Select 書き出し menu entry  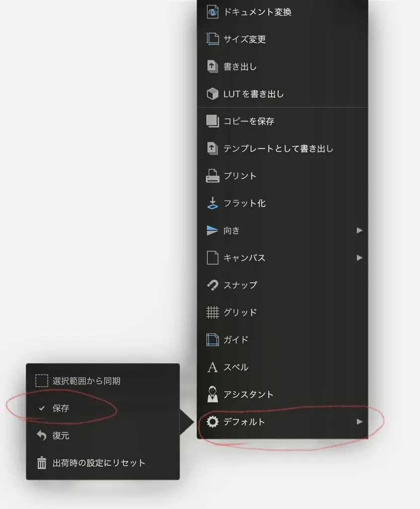coord(282,67)
